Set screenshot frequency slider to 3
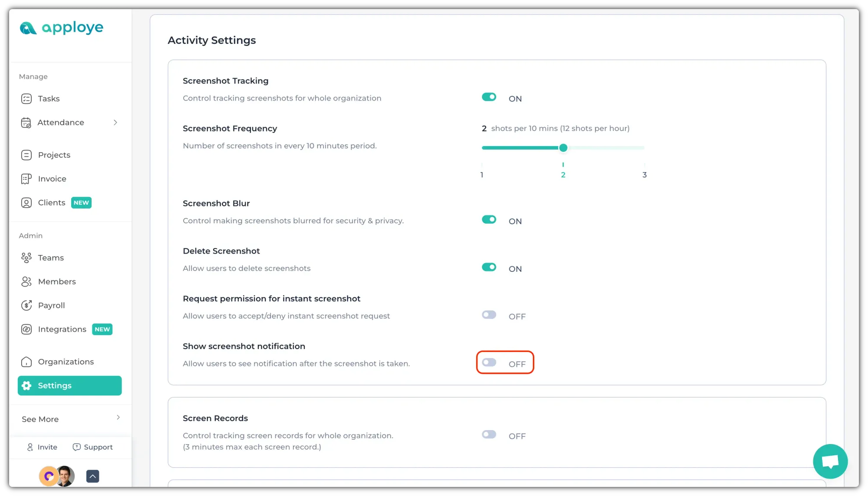The image size is (868, 496). point(644,148)
